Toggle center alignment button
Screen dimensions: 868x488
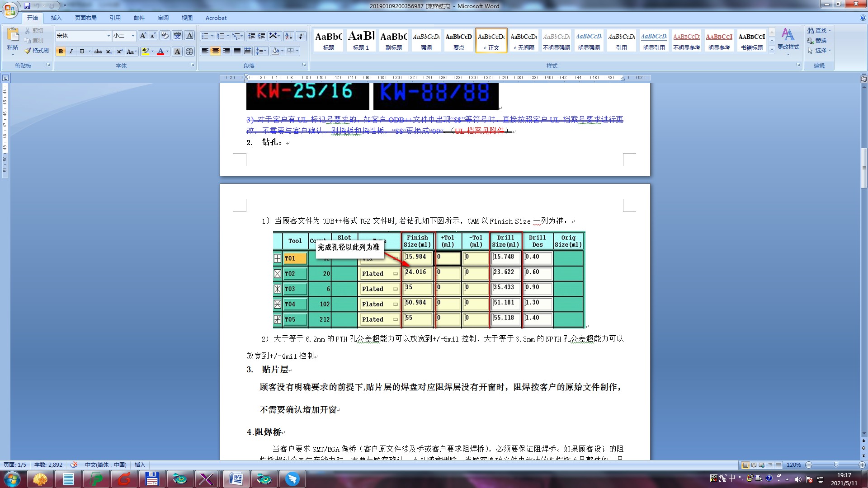(216, 51)
